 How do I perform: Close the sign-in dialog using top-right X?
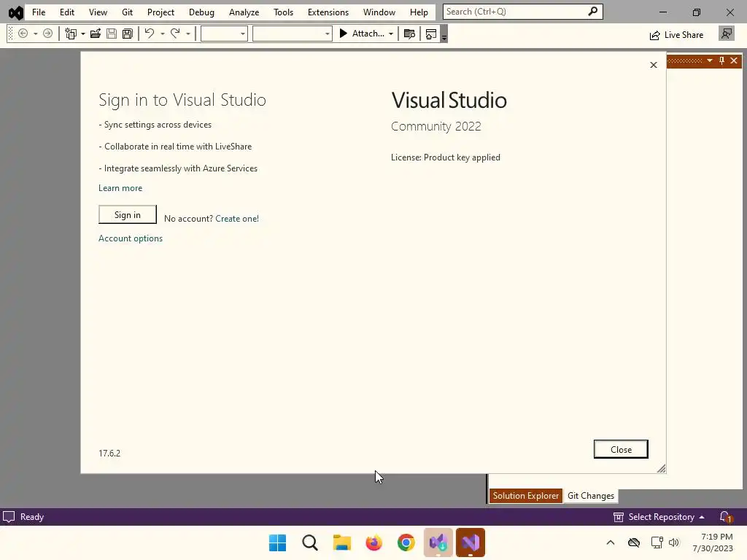click(654, 65)
